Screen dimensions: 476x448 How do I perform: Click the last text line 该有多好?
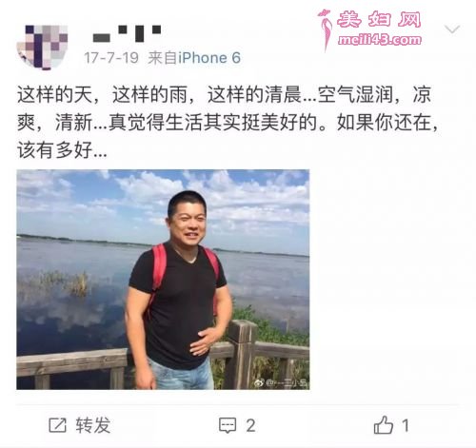62,150
